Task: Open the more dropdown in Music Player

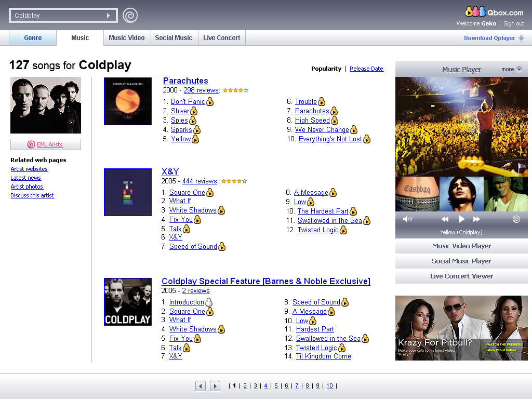Action: [512, 69]
